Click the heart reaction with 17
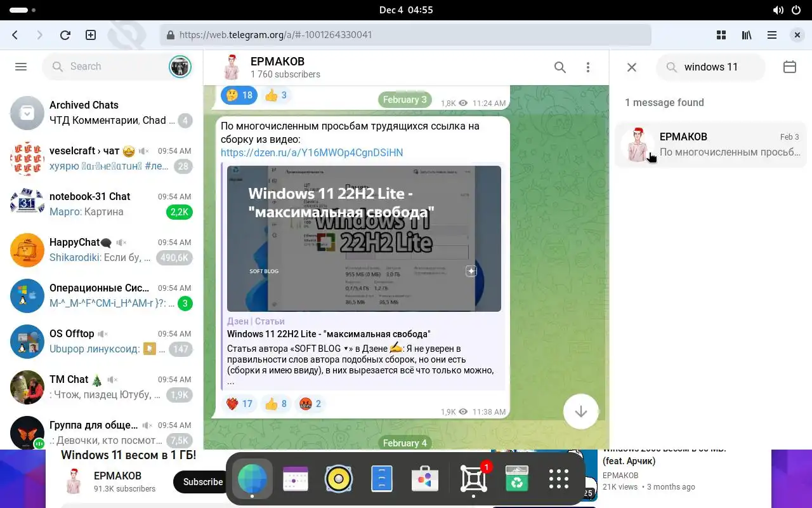The height and width of the screenshot is (508, 812). (x=239, y=404)
